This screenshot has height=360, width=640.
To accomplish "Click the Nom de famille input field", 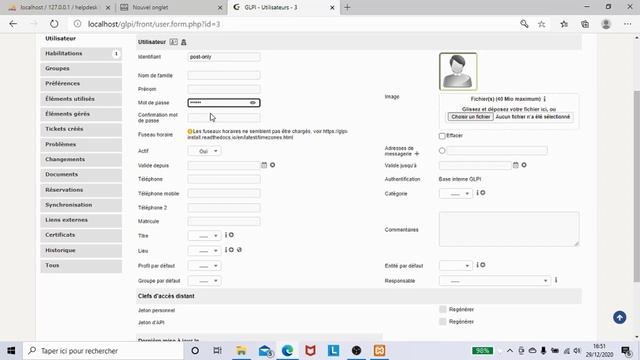I will click(224, 75).
